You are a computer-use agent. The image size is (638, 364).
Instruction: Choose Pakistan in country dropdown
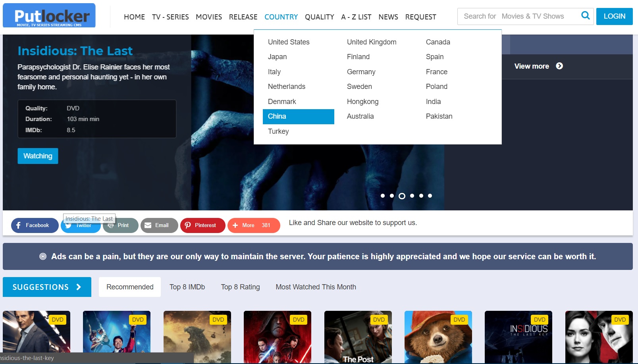(439, 116)
